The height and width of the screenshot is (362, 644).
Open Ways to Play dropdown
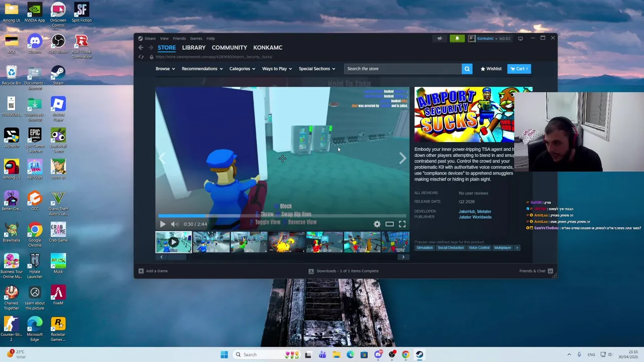tap(277, 69)
